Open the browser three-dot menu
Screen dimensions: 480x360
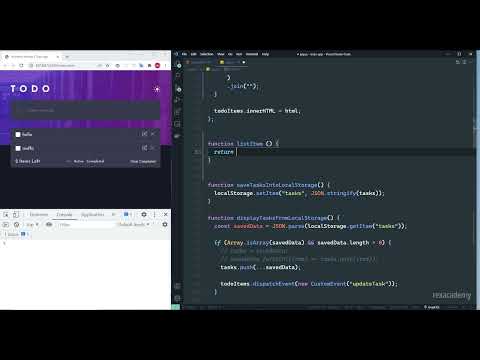pyautogui.click(x=165, y=66)
